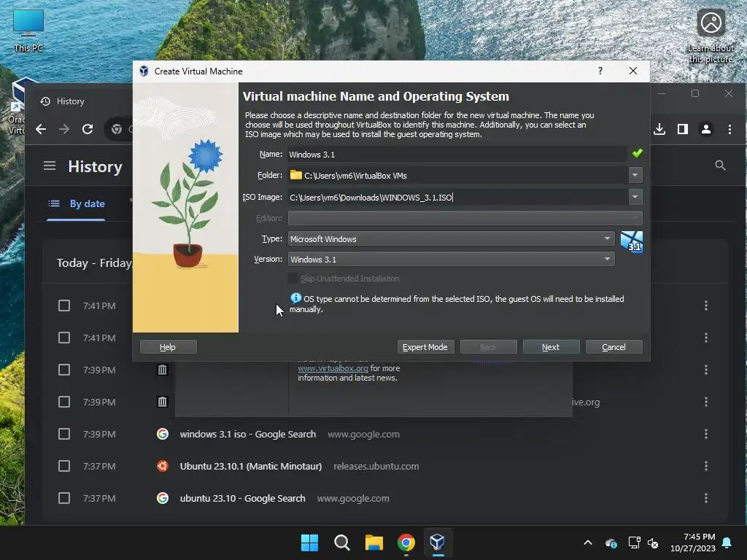The image size is (747, 560).
Task: Click Google favicon on windows 3.1 iso entry
Action: (x=163, y=434)
